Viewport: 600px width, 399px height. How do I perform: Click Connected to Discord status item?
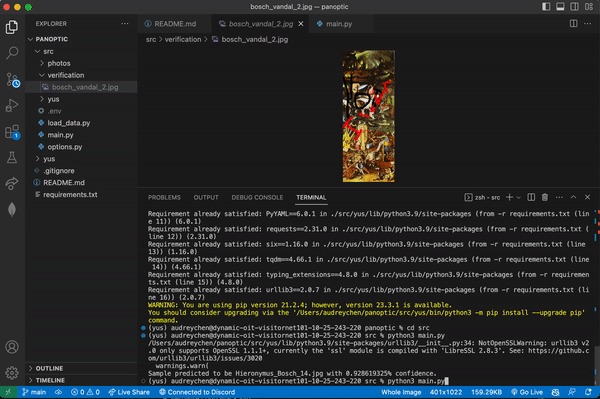pyautogui.click(x=197, y=392)
